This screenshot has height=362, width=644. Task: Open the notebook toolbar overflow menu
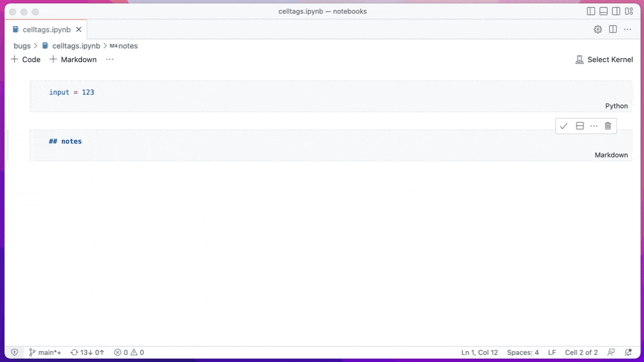[109, 59]
